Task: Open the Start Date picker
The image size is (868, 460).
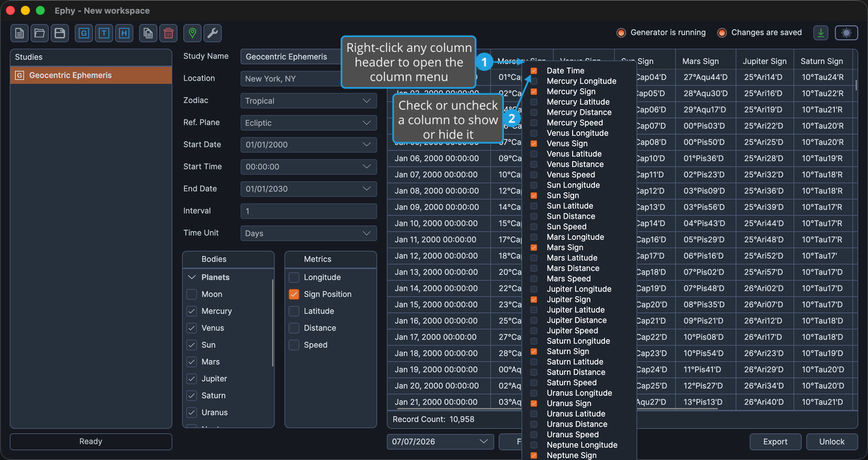Action: [x=309, y=145]
